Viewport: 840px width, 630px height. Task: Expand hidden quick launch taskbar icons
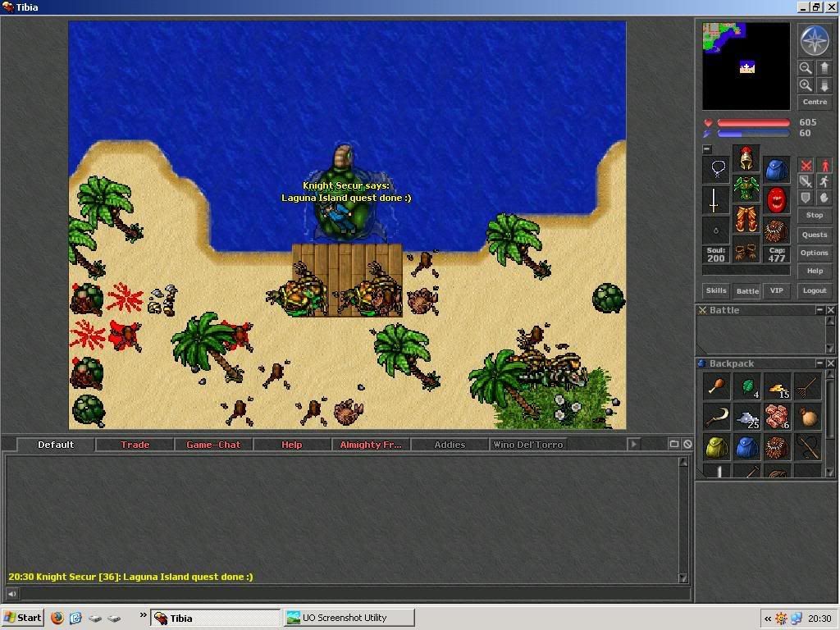pyautogui.click(x=143, y=614)
